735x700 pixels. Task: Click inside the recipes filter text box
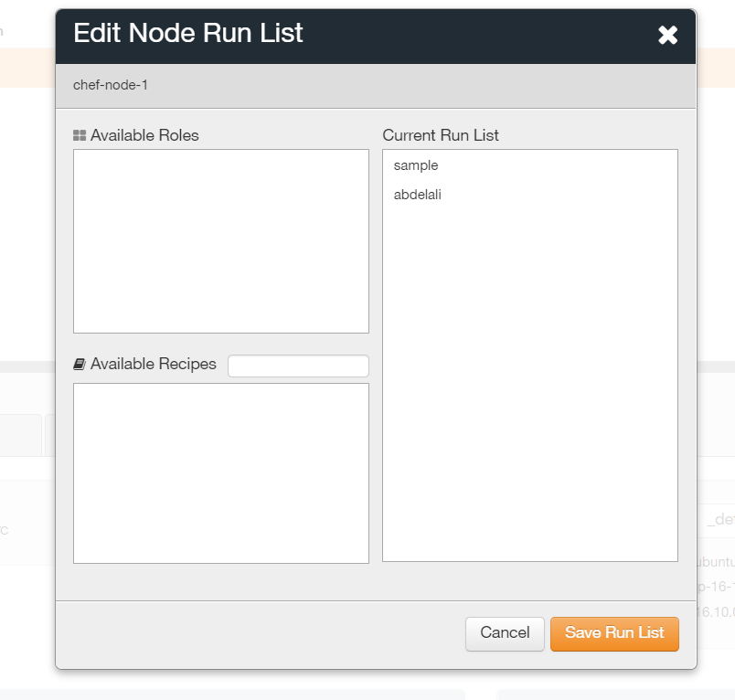(297, 365)
